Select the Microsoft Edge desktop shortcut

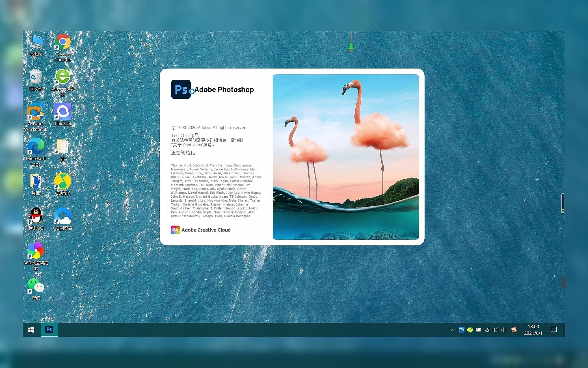36,152
